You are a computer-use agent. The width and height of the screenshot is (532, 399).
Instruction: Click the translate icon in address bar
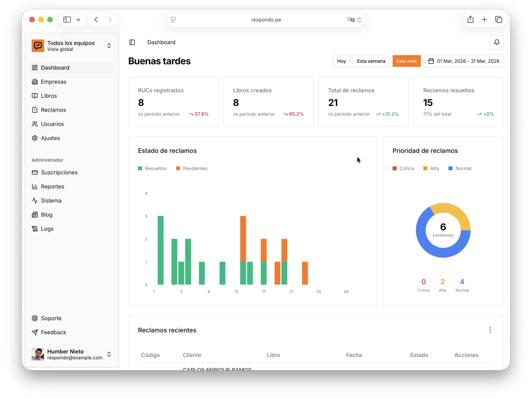pyautogui.click(x=351, y=20)
